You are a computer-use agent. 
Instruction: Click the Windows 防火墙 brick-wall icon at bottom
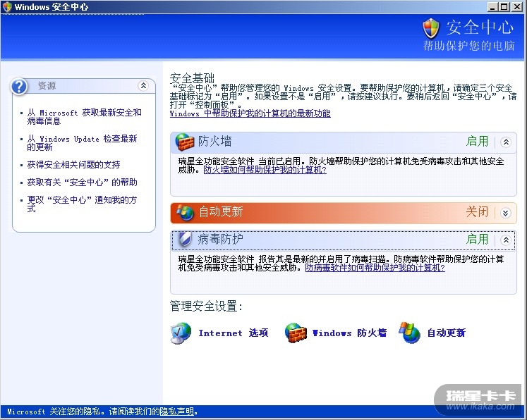(296, 333)
